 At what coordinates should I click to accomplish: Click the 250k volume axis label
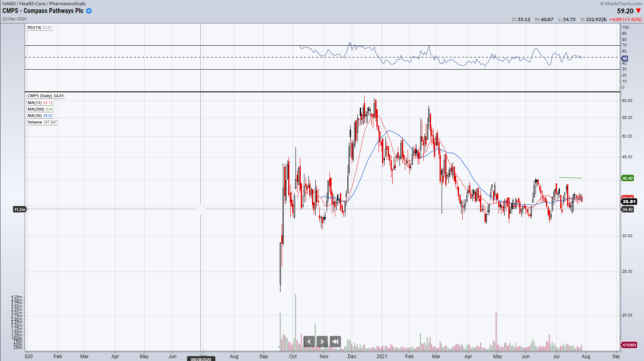[x=18, y=348]
